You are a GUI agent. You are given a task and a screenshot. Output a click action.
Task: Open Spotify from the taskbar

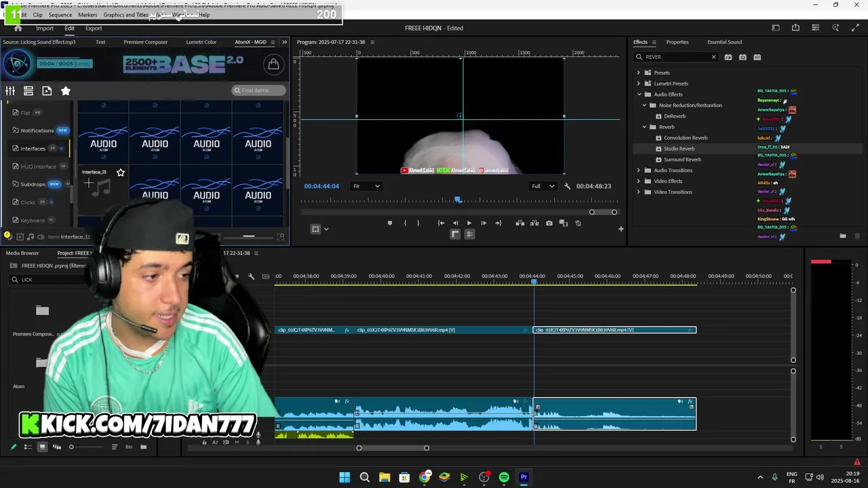pyautogui.click(x=504, y=477)
